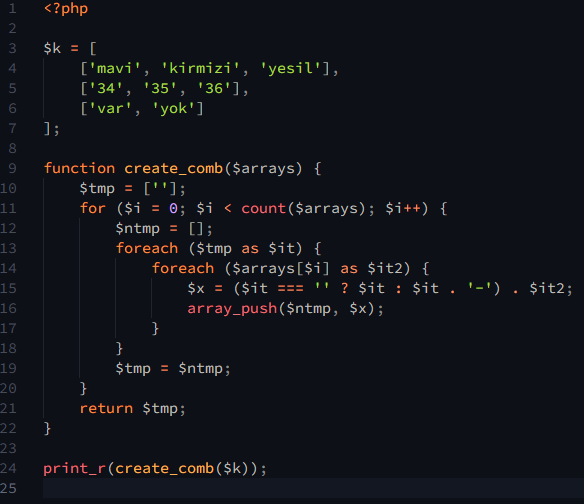This screenshot has width=584, height=504.
Task: Click line number 9 in gutter
Action: click(12, 168)
